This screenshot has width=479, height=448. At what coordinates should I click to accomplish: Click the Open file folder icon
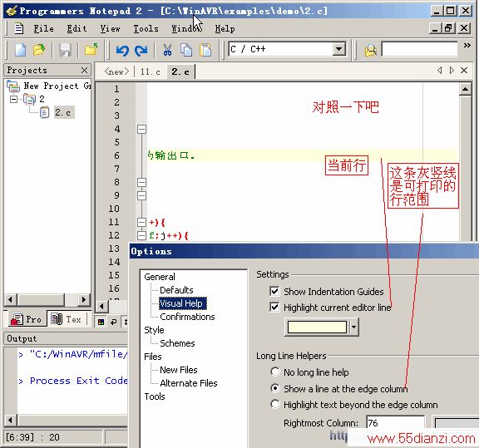39,50
